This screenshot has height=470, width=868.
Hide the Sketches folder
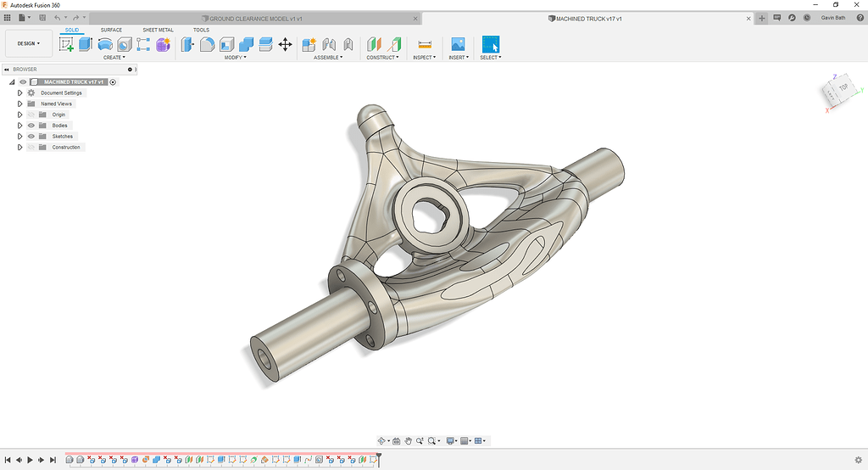[x=31, y=137]
